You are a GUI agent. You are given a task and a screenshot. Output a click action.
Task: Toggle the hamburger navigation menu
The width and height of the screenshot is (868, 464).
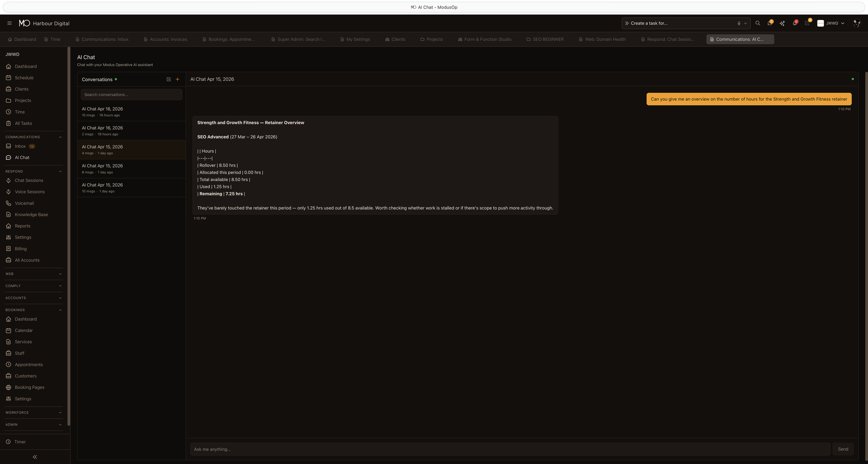9,23
